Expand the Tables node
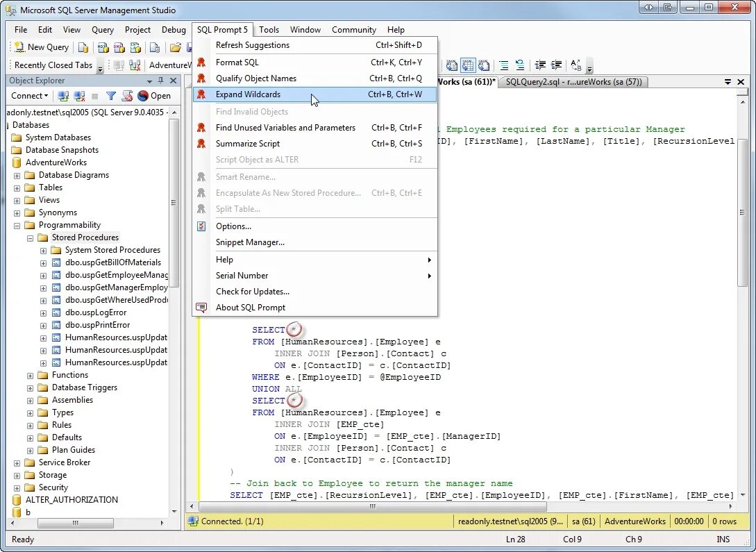Screen dimensions: 756x552 click(x=17, y=188)
